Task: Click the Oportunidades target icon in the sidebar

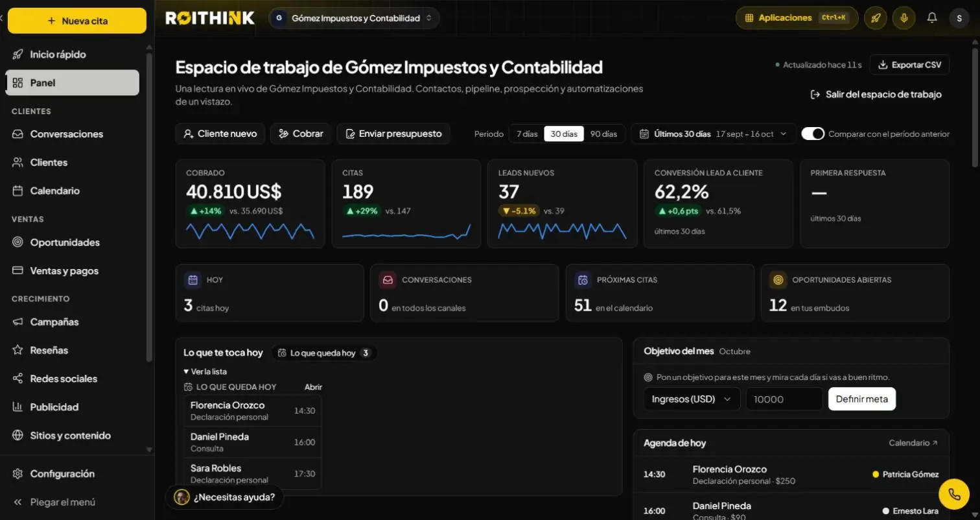Action: coord(18,242)
